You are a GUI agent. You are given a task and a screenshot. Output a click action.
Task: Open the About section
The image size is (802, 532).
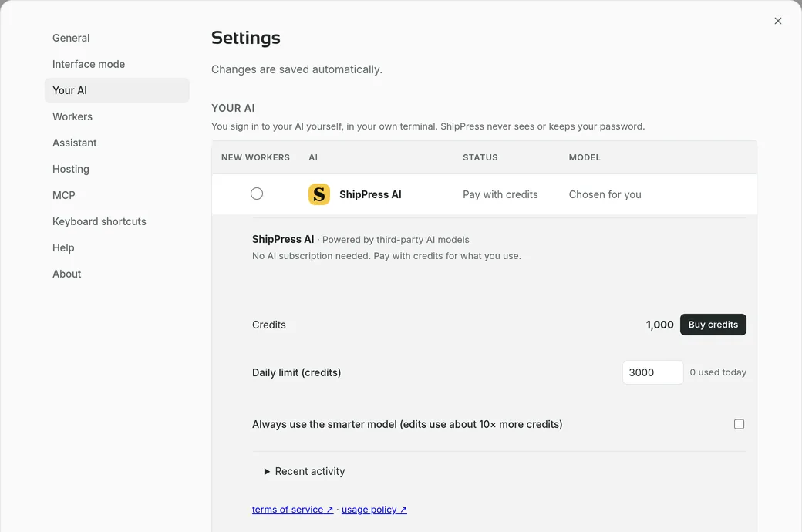pos(117,274)
